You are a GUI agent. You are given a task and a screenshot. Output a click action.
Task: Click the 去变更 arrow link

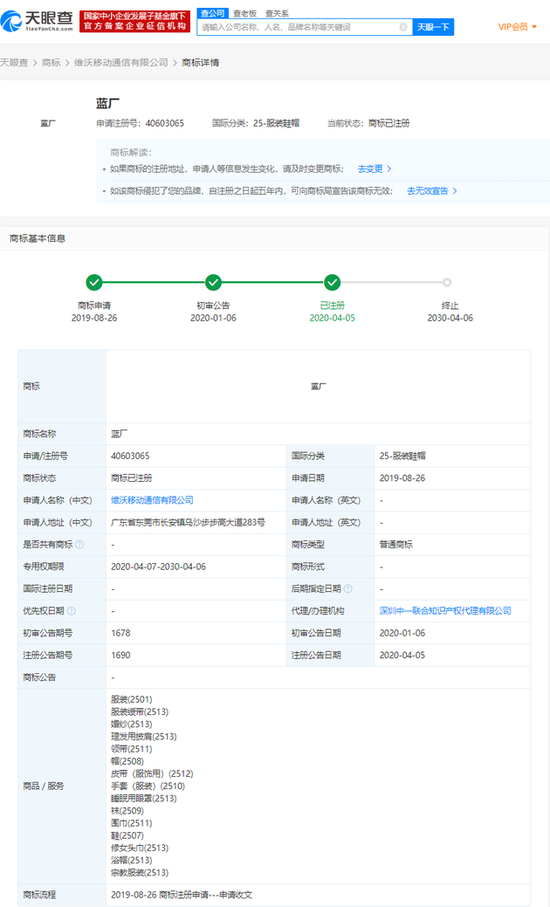coord(375,169)
